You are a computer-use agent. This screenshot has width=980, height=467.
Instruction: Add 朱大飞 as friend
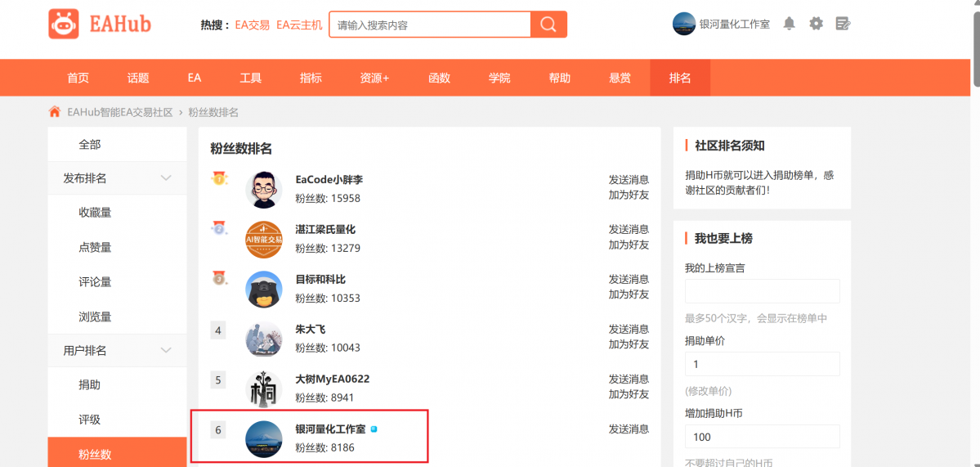tap(629, 344)
